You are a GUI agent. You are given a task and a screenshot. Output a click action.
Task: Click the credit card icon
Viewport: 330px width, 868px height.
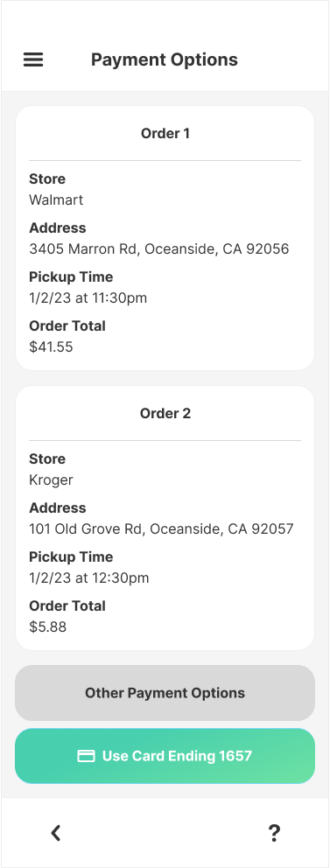coord(86,756)
